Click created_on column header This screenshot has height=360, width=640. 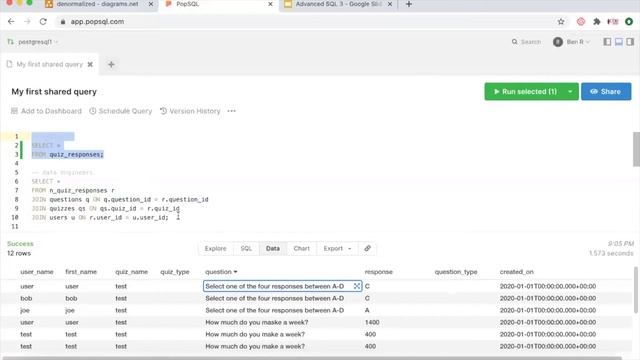(516, 272)
